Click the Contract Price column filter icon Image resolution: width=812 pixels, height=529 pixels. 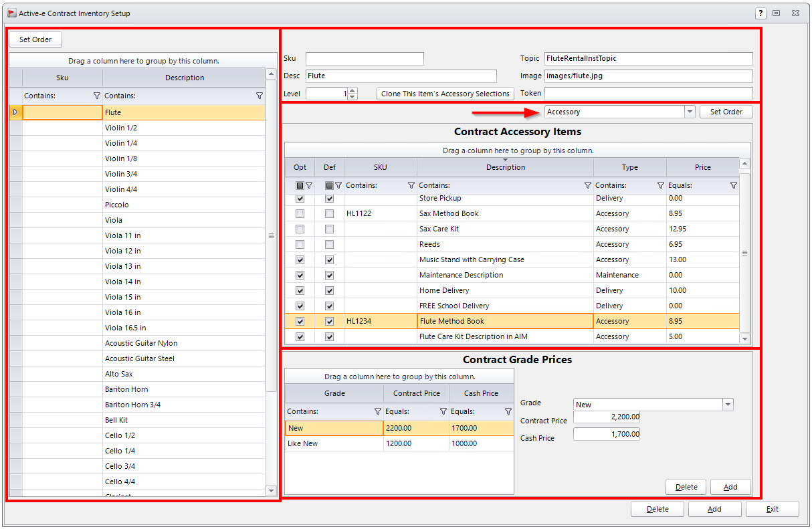click(443, 412)
